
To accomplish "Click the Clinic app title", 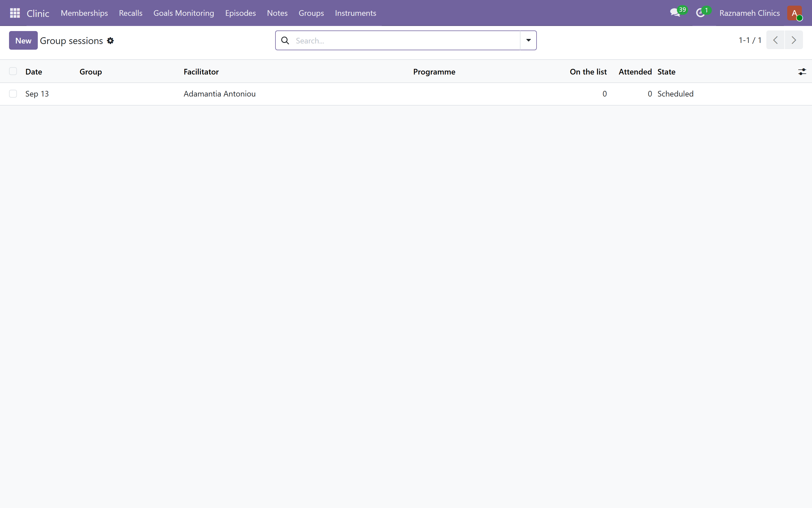I will (38, 14).
